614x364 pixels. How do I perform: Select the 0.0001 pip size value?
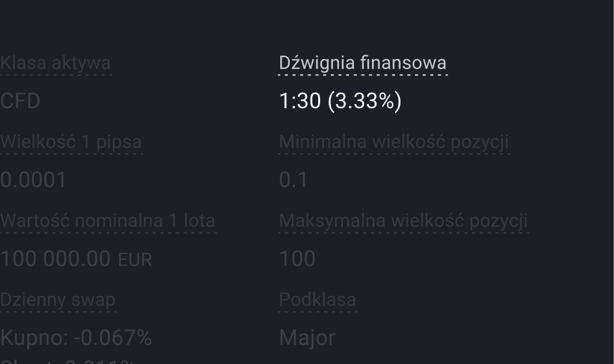33,180
